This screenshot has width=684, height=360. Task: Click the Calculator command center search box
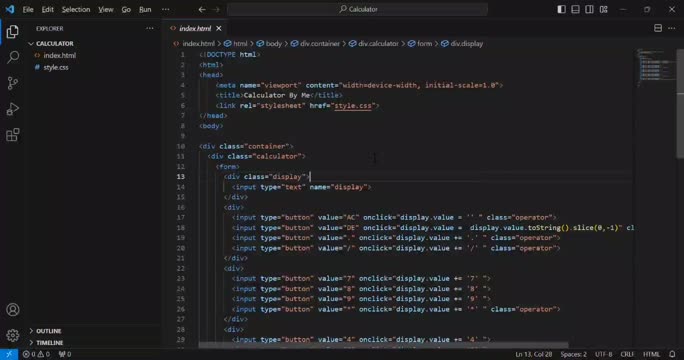pyautogui.click(x=357, y=9)
